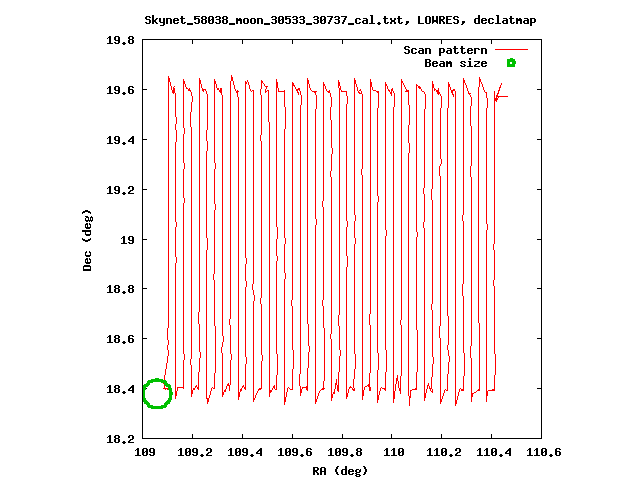Screen dimensions: 640x480
Task: Click x-axis tick label 109.6
Action: 295,452
